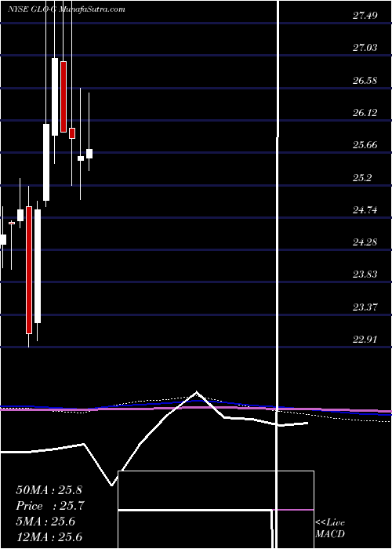This screenshot has height=549, width=392.
Task: Click the 50MA : 25.8 readout
Action: [49, 490]
